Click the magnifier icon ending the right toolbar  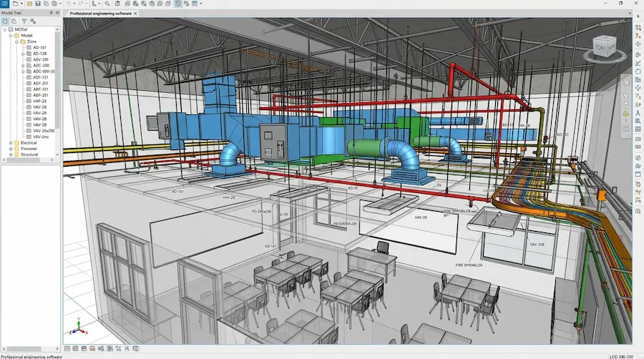point(638,211)
